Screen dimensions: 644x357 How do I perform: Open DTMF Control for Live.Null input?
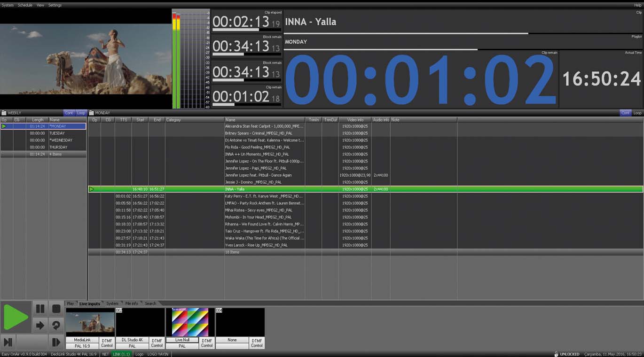coord(207,343)
